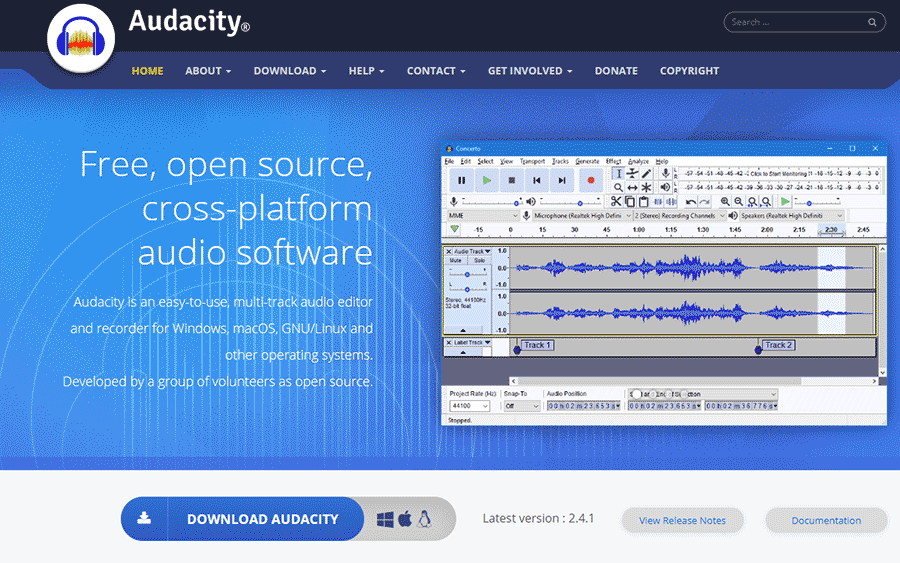Click the Silence audio icon
The height and width of the screenshot is (563, 900).
coord(671,201)
